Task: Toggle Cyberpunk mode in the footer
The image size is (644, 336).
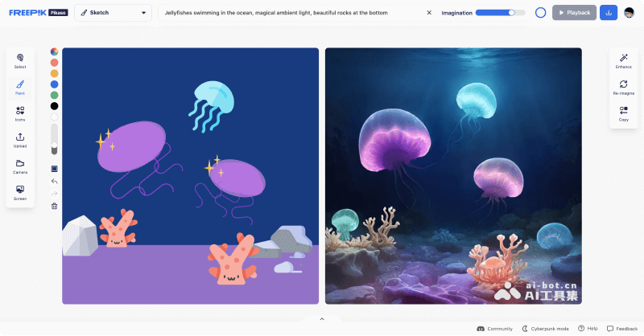Action: point(546,329)
